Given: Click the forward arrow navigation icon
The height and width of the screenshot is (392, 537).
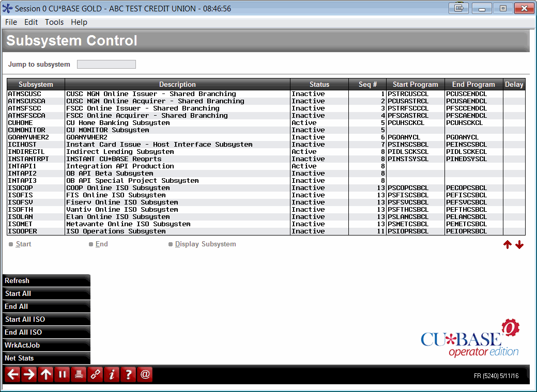Looking at the screenshot, I should [28, 374].
